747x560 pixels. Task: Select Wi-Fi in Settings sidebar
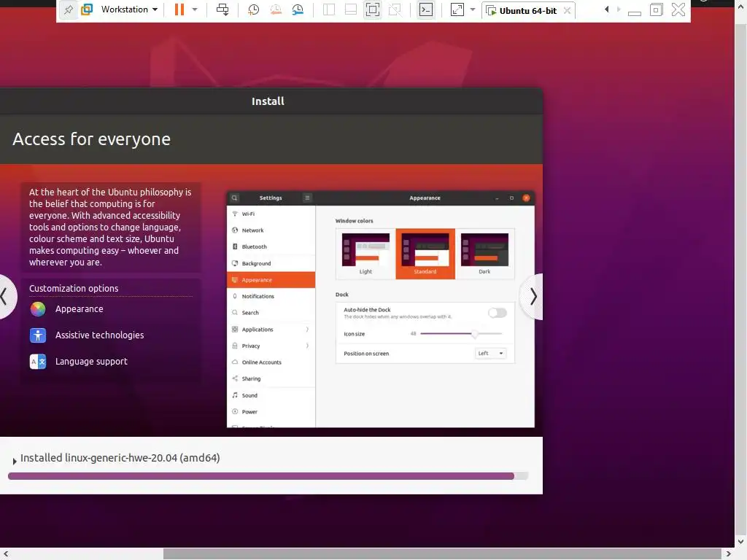coord(271,214)
